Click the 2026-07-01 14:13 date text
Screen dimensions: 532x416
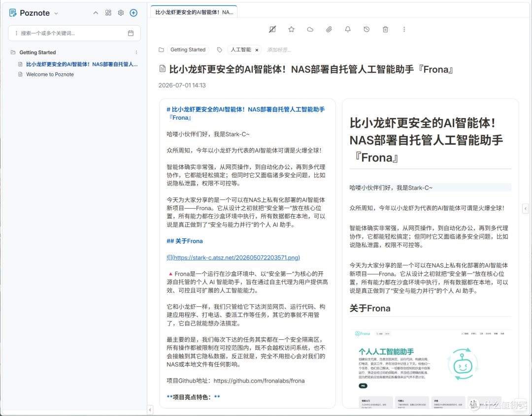(x=182, y=86)
